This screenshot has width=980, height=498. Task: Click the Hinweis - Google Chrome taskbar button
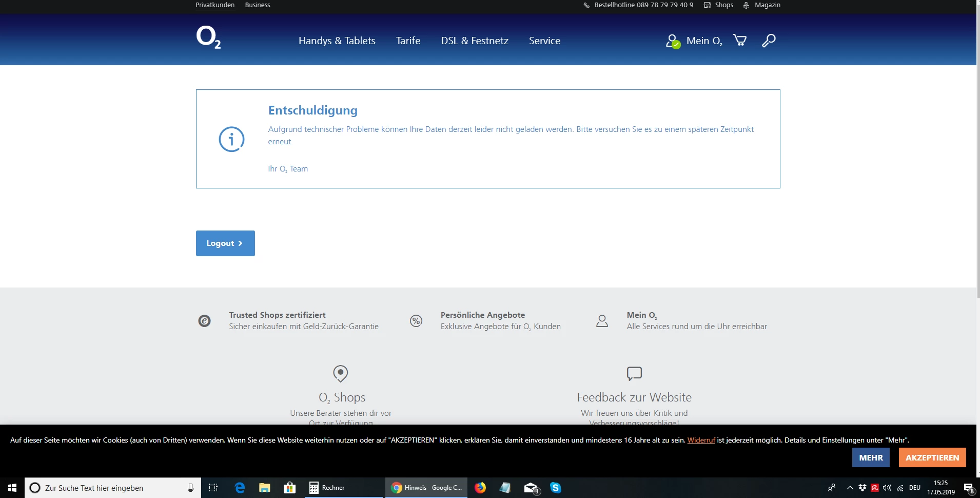(x=426, y=488)
